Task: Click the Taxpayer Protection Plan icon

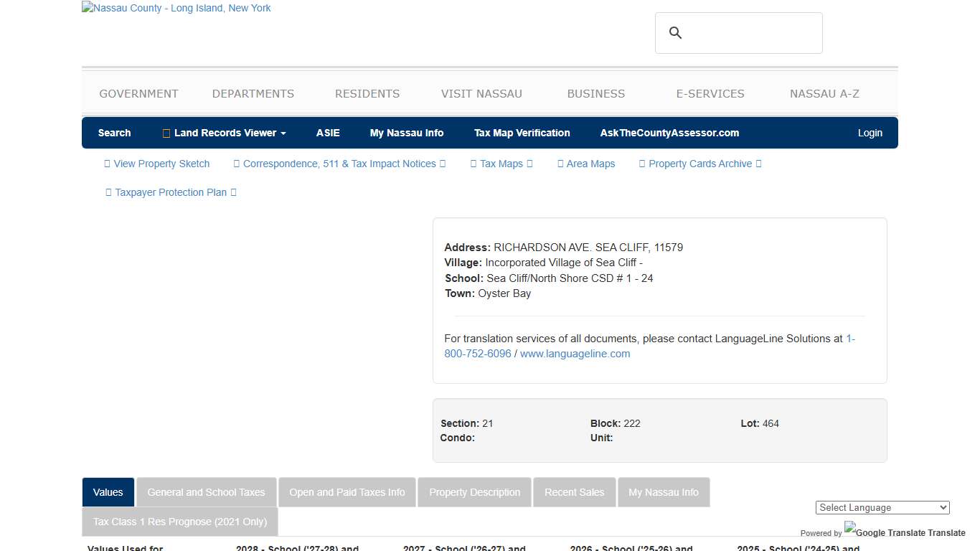Action: pos(108,192)
